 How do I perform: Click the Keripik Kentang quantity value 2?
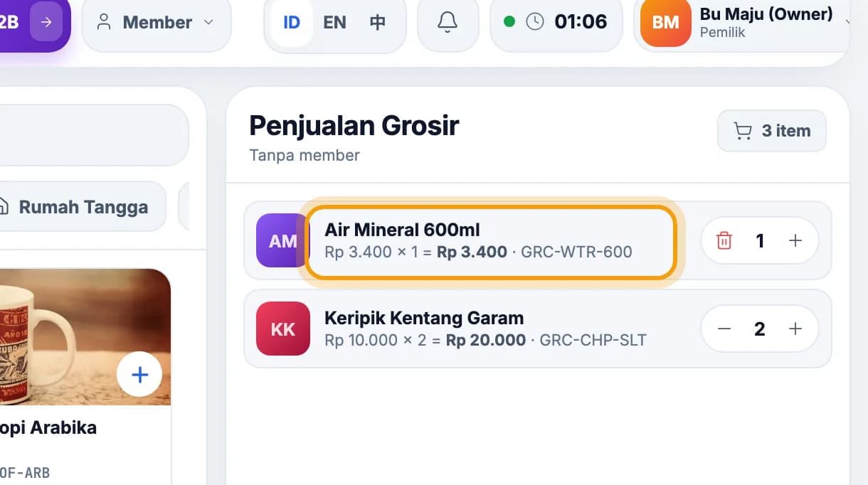(760, 329)
